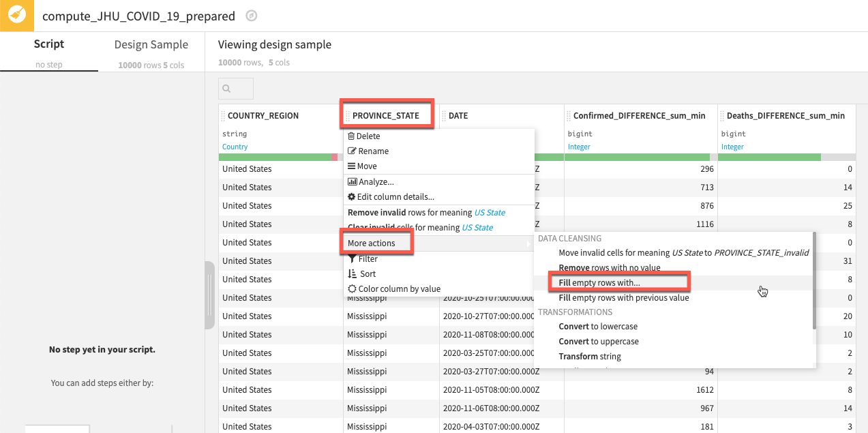Switch to the Design Sample tab

click(x=151, y=45)
